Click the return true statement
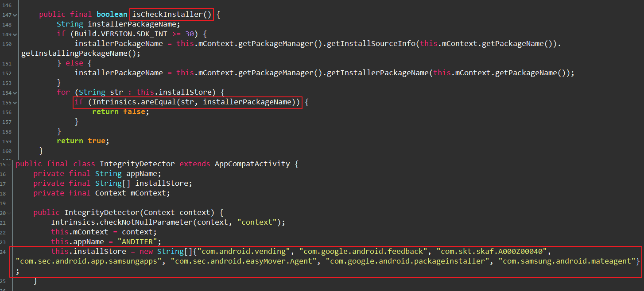The width and height of the screenshot is (644, 291). coord(83,141)
